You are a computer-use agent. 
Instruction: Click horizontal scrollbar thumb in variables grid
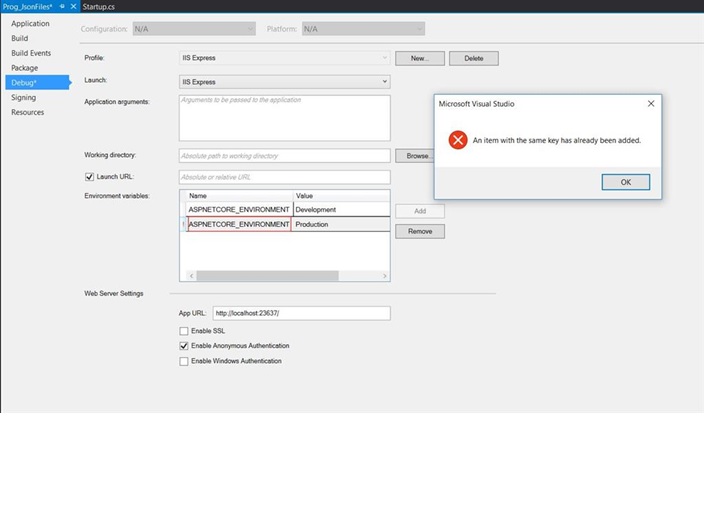pos(267,276)
